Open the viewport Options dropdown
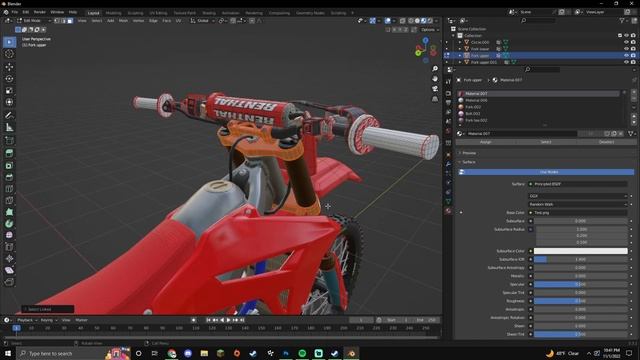The width and height of the screenshot is (640, 360). (429, 30)
